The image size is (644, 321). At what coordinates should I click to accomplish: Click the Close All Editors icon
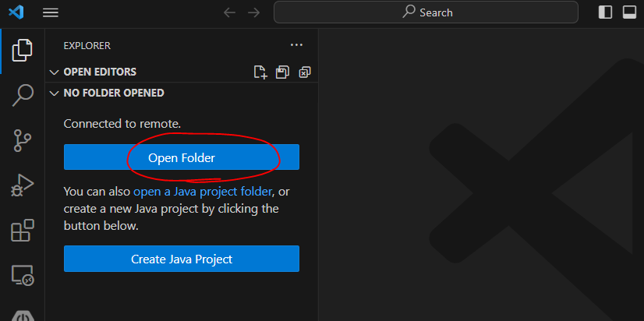coord(304,72)
